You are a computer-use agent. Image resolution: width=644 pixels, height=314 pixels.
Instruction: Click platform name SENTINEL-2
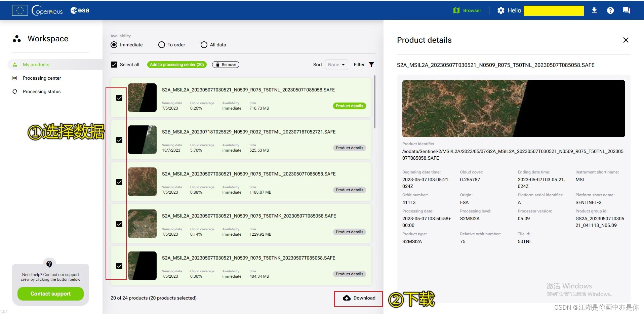(588, 202)
